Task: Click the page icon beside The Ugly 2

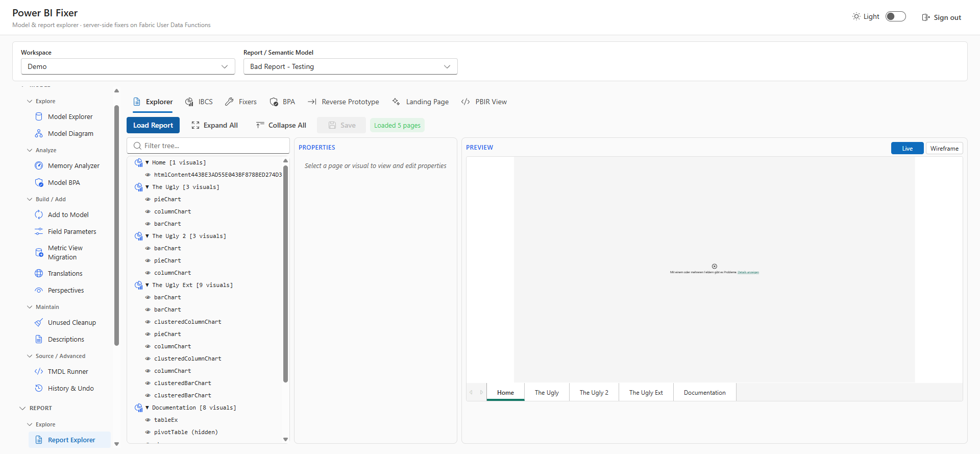Action: point(138,236)
